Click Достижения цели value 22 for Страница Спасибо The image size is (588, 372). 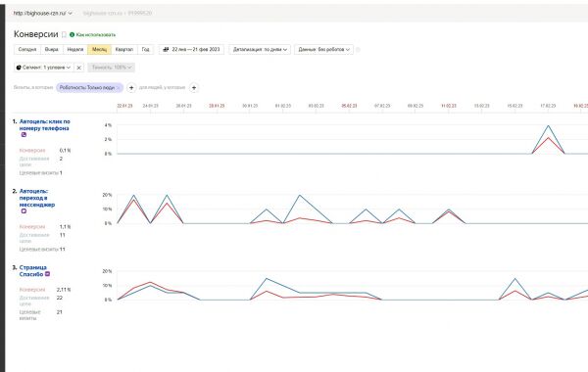[59, 298]
